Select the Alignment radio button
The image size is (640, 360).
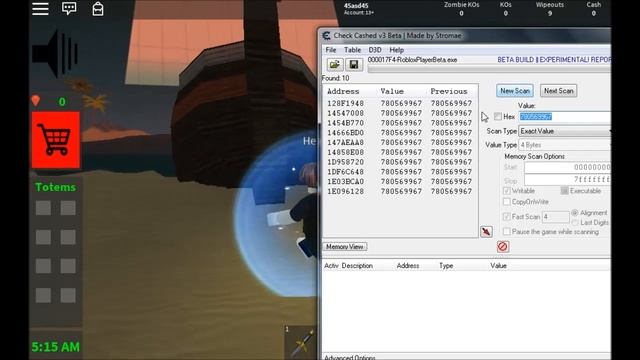[575, 213]
